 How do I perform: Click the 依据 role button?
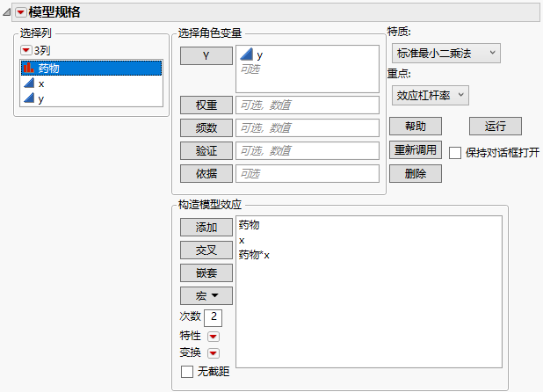tap(206, 173)
